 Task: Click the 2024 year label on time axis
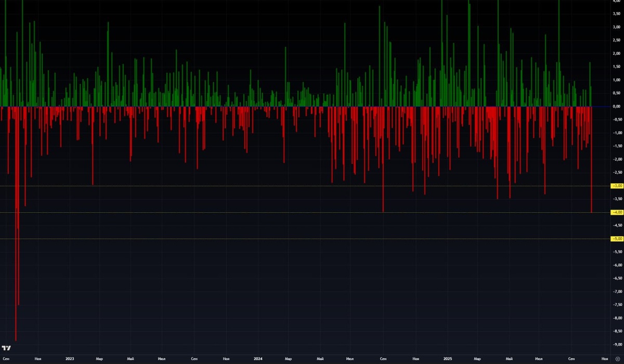tap(258, 359)
